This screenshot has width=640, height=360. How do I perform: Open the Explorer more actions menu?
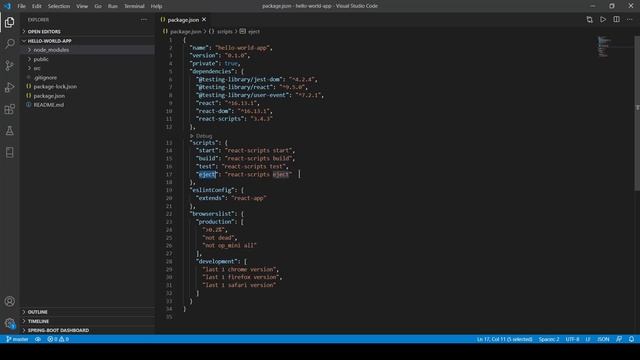click(x=144, y=20)
